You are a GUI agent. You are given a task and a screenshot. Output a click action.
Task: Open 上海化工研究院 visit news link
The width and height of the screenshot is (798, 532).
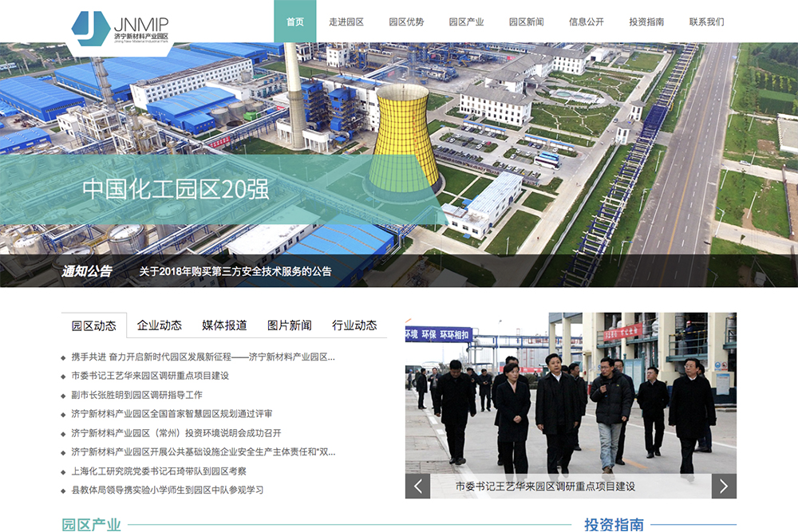tap(158, 471)
